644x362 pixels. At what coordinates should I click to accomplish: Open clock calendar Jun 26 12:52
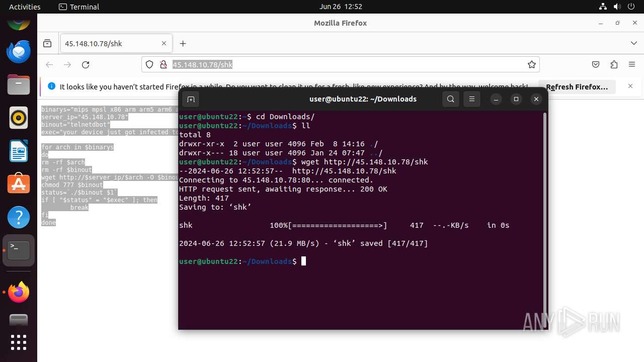click(x=341, y=7)
